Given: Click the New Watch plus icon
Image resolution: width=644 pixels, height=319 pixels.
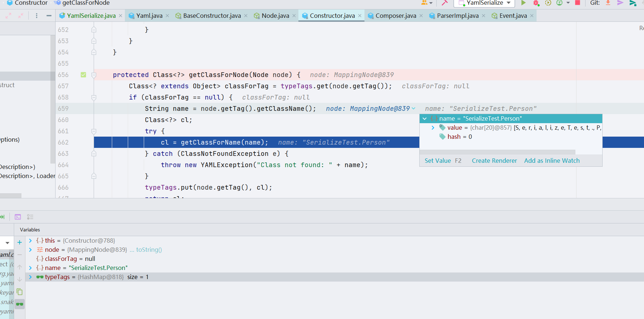Looking at the screenshot, I should [20, 242].
